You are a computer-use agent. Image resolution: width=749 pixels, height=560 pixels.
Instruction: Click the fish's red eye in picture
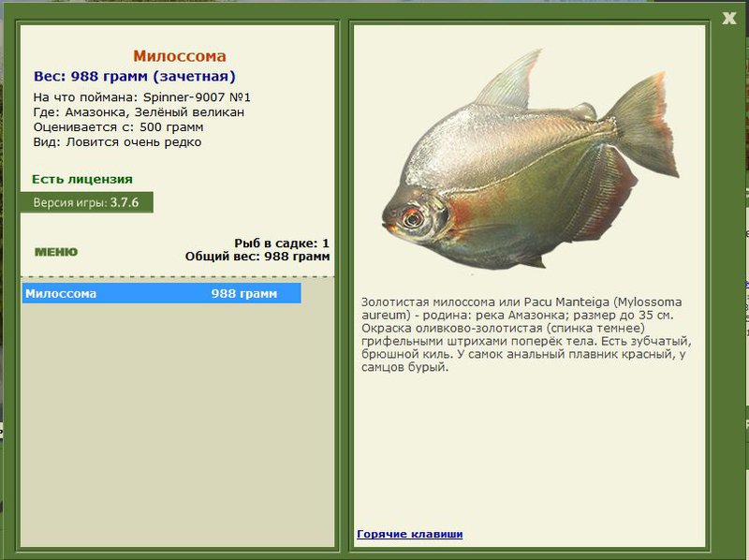tap(412, 218)
